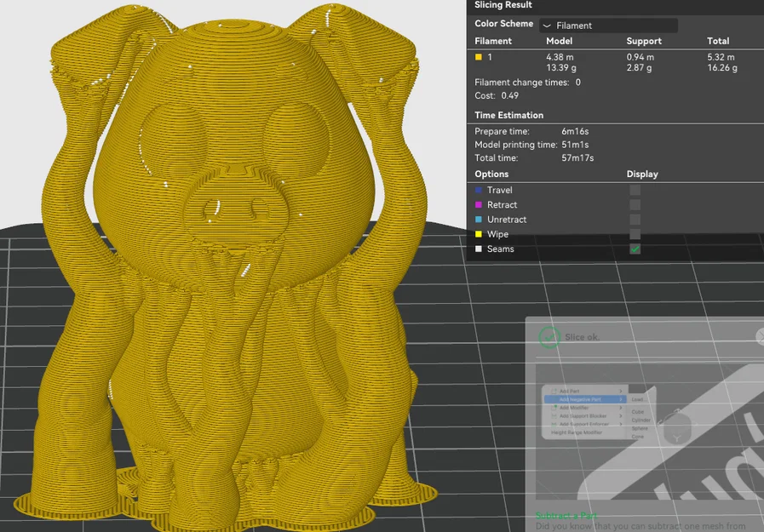Uncheck the Seams display checkbox
The width and height of the screenshot is (764, 532).
pyautogui.click(x=635, y=249)
